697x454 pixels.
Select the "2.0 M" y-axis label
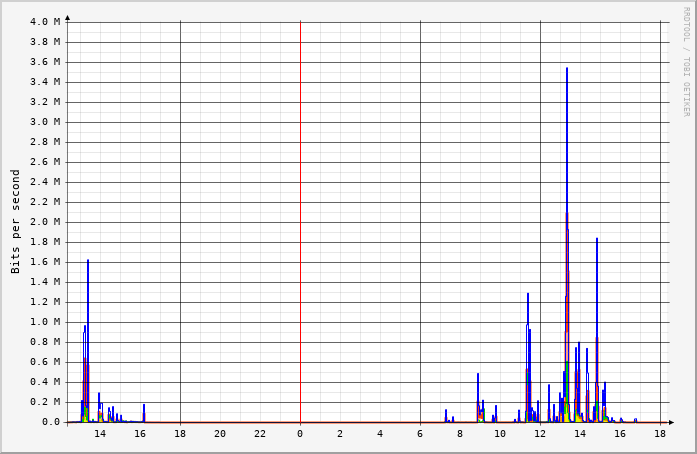(x=45, y=222)
